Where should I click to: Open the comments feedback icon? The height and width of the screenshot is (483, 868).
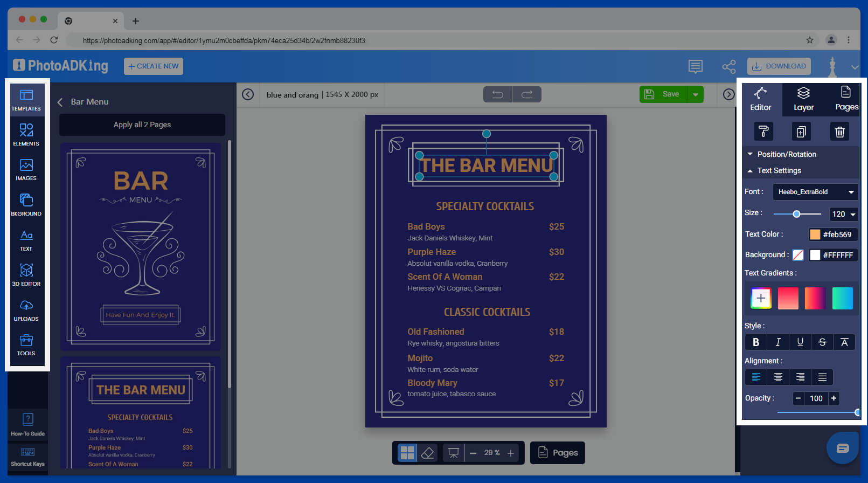tap(696, 66)
